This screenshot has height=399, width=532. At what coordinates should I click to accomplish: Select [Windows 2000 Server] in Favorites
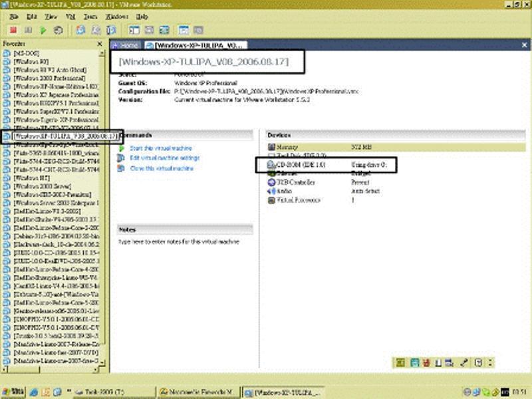tap(42, 186)
